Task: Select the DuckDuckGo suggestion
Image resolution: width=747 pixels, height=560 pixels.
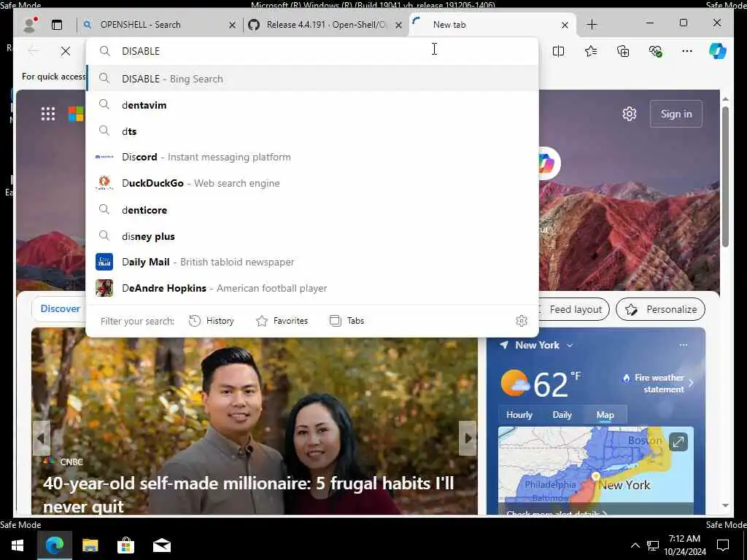Action: click(312, 183)
